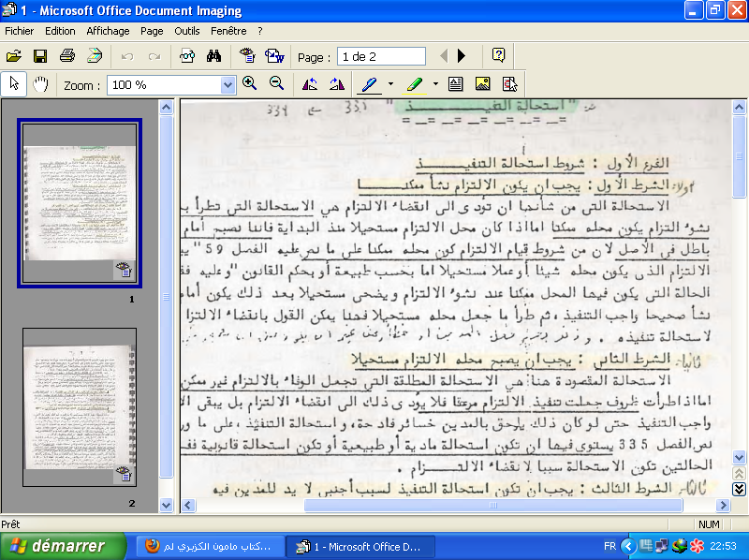Rotate the page right
Screen dimensions: 749x560
pos(337,84)
